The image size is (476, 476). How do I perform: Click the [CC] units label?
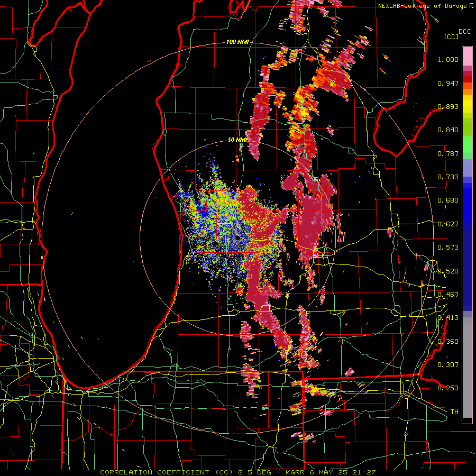tap(452, 36)
